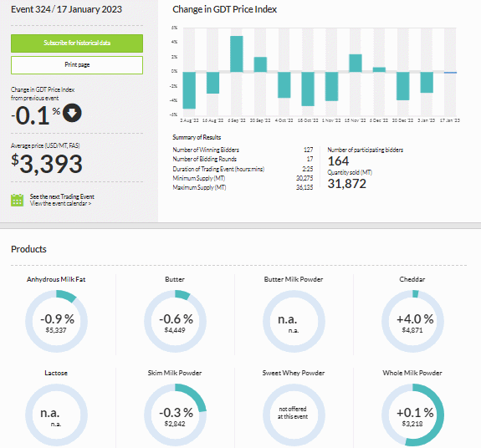Click the Maximum Supply (MT) row

[x=243, y=187]
